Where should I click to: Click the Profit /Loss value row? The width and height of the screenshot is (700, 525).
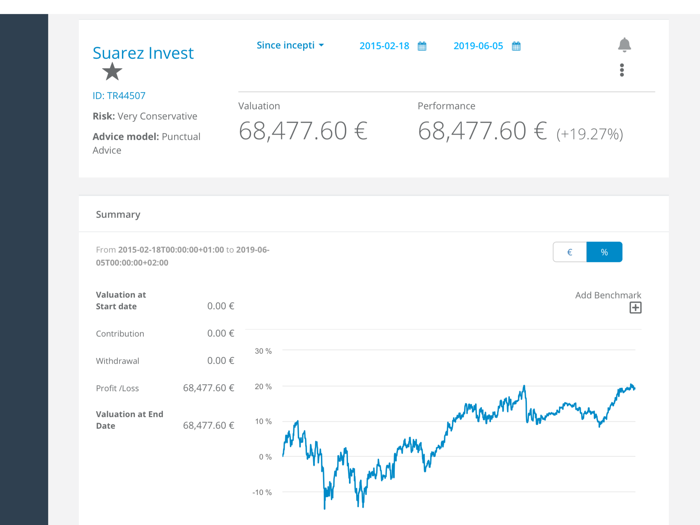[208, 388]
